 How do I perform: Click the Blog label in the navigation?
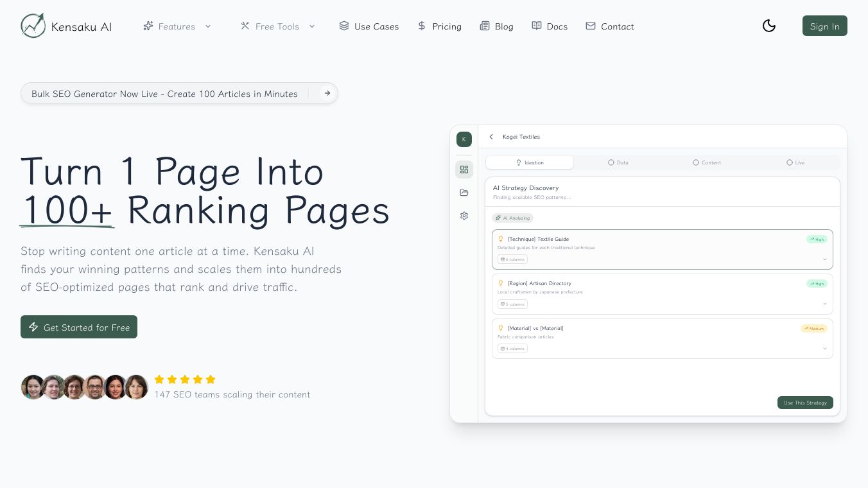[x=504, y=26]
